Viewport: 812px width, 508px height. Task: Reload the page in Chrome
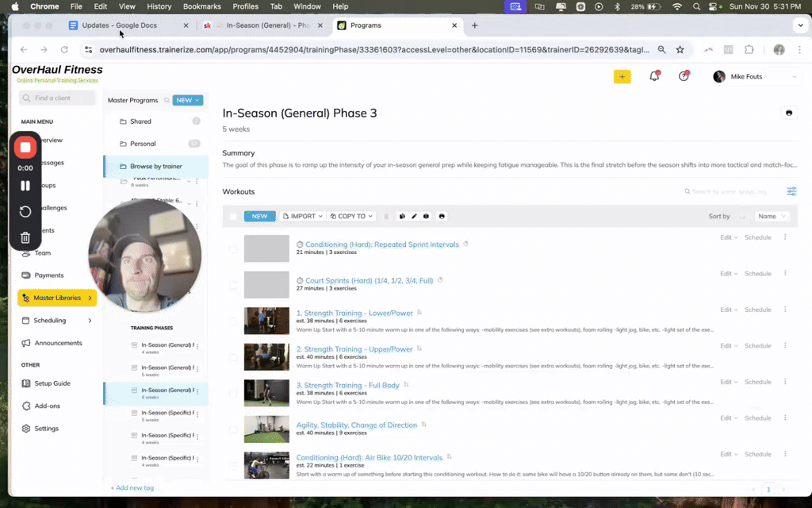coord(64,50)
